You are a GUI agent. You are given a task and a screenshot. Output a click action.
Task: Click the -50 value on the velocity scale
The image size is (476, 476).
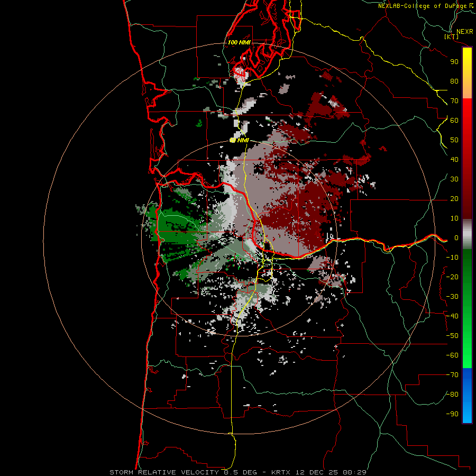tap(452, 336)
